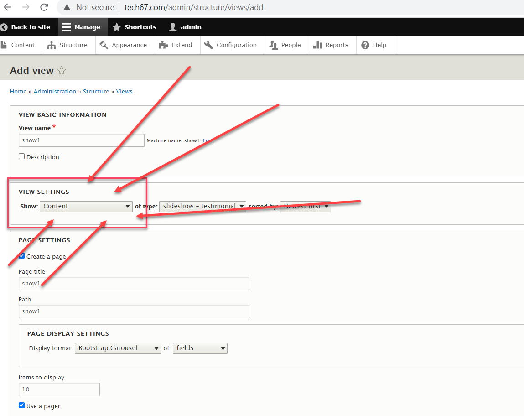Screen dimensions: 524x420
Task: Click the Items to display field
Action: pos(59,389)
